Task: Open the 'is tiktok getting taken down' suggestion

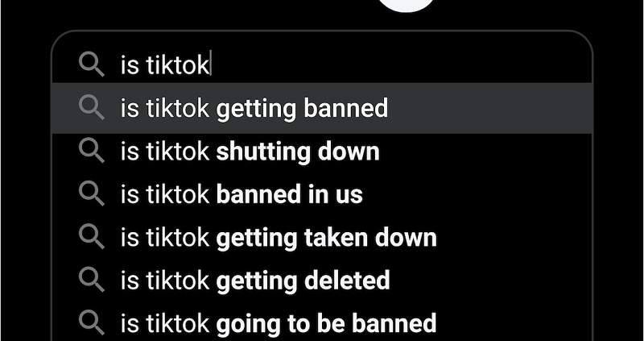Action: pos(322,237)
